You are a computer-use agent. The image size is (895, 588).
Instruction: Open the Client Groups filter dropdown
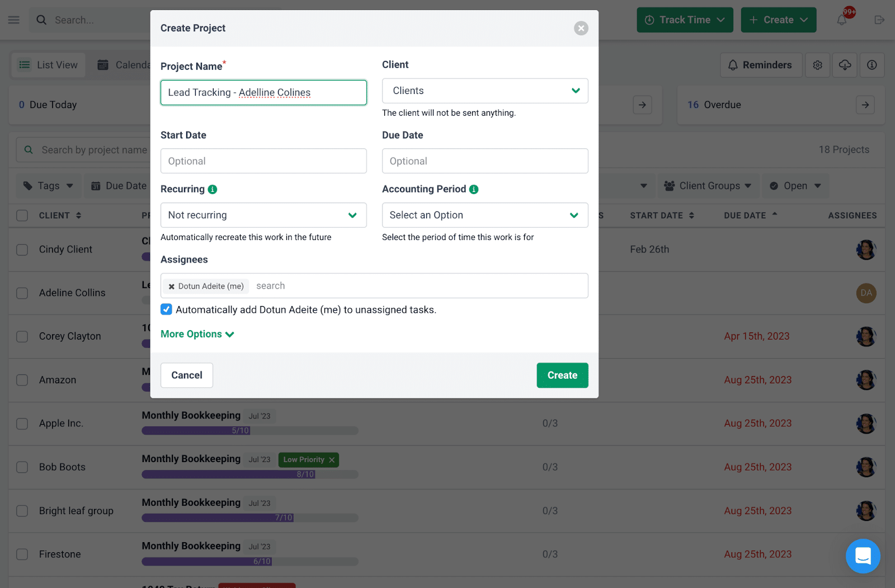[708, 186]
